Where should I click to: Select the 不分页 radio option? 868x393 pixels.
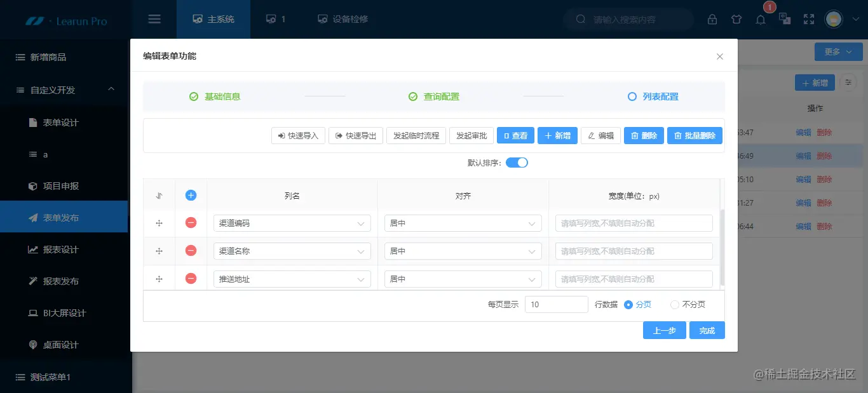pyautogui.click(x=674, y=304)
